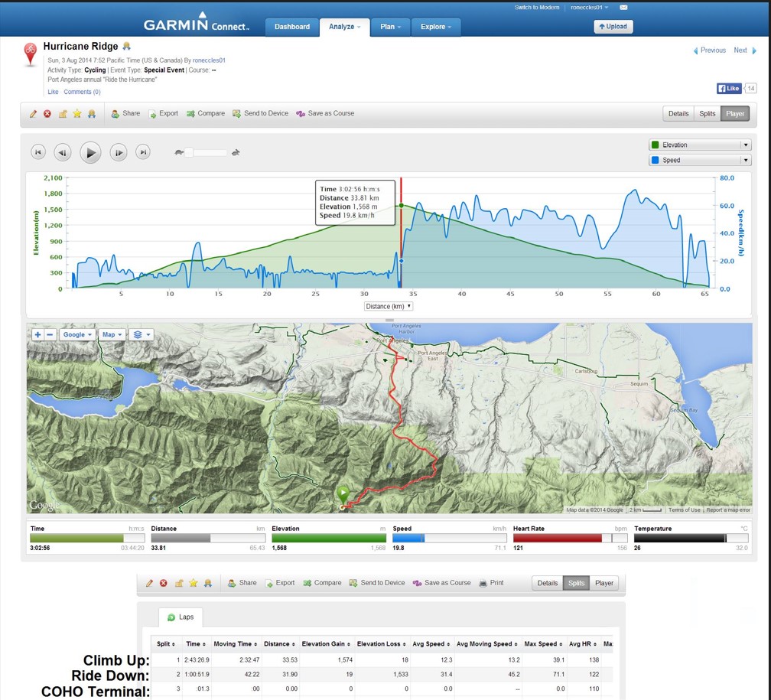Open the map layers stack icon menu
The image size is (771, 700).
[x=142, y=334]
